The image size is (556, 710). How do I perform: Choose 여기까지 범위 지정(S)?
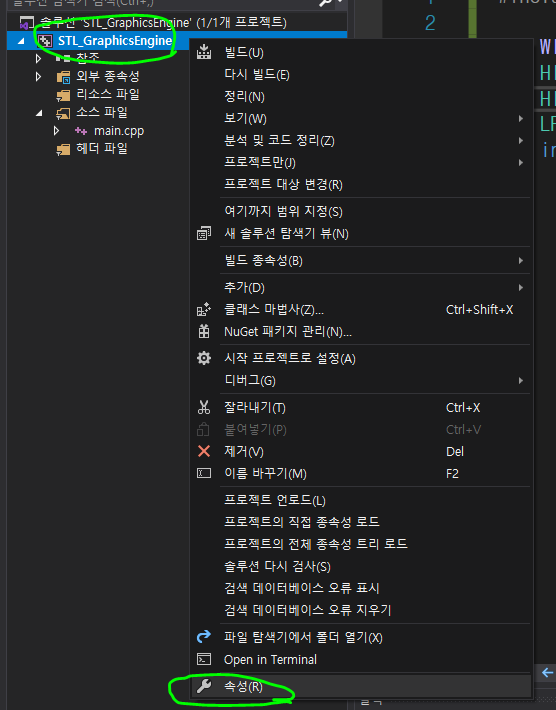click(x=283, y=211)
